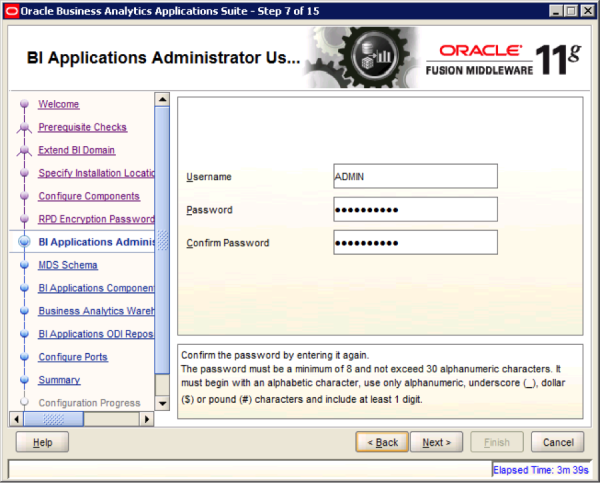Go to Configure Ports step
The width and height of the screenshot is (600, 483).
73,357
